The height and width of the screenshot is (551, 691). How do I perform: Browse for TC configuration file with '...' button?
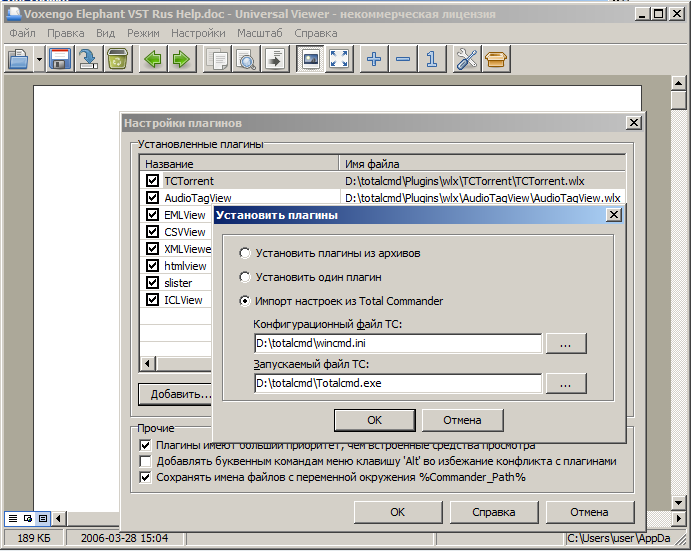[566, 343]
